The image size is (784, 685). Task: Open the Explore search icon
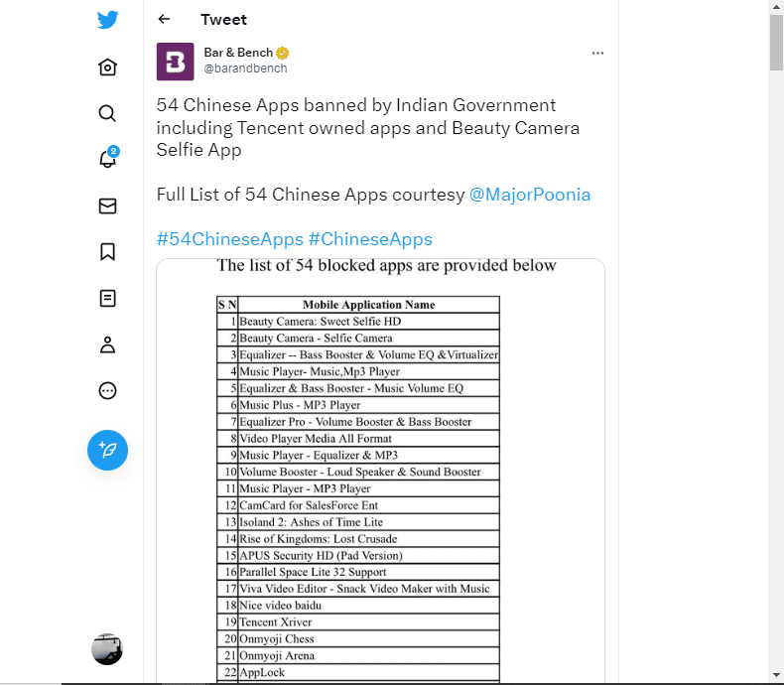pos(107,113)
